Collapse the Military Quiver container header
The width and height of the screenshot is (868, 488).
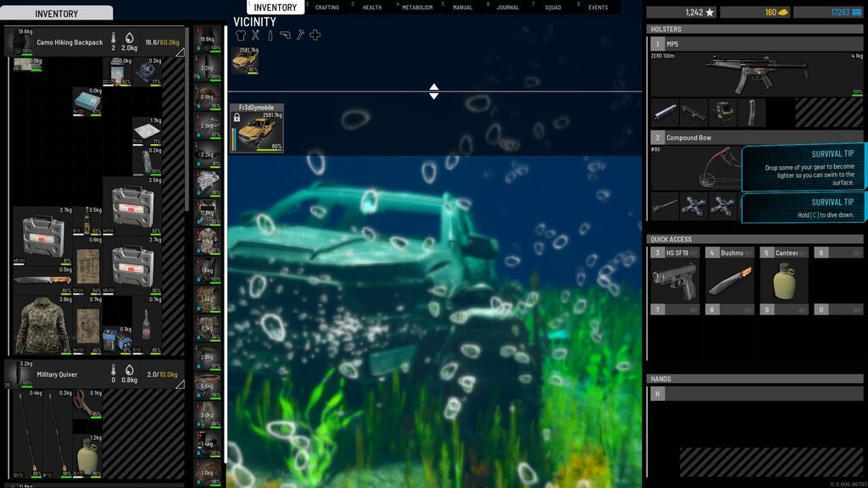pos(180,385)
